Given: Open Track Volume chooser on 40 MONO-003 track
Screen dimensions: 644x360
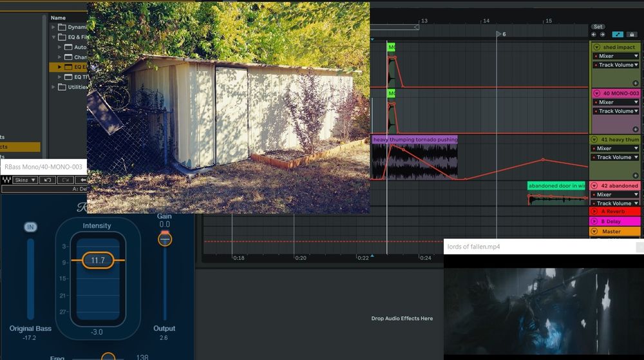Looking at the screenshot, I should point(616,111).
